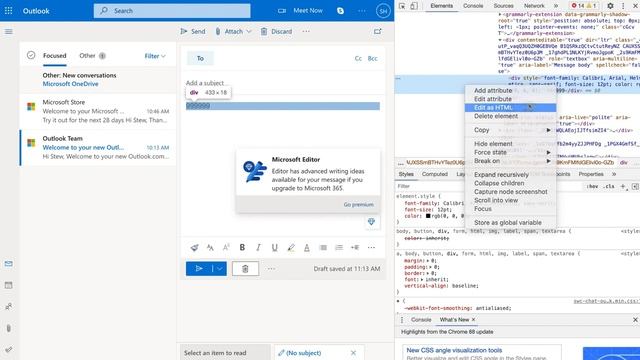
Task: Expand the Break on submenu
Action: tap(510, 161)
